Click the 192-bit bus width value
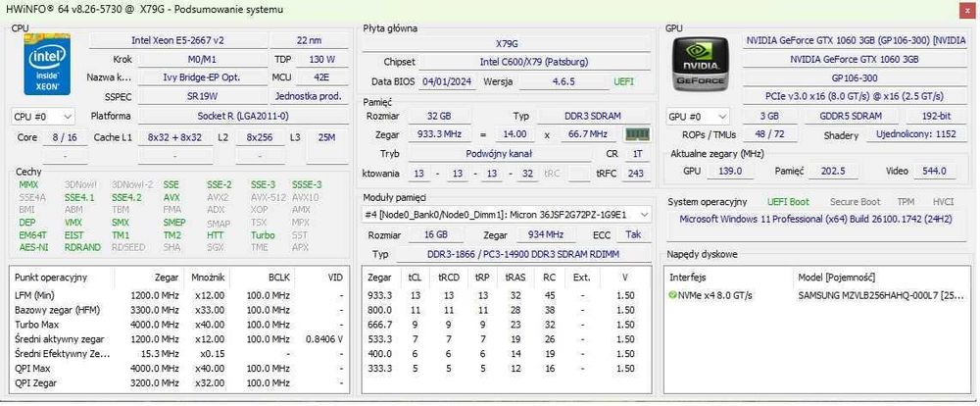The width and height of the screenshot is (980, 406). pyautogui.click(x=936, y=117)
